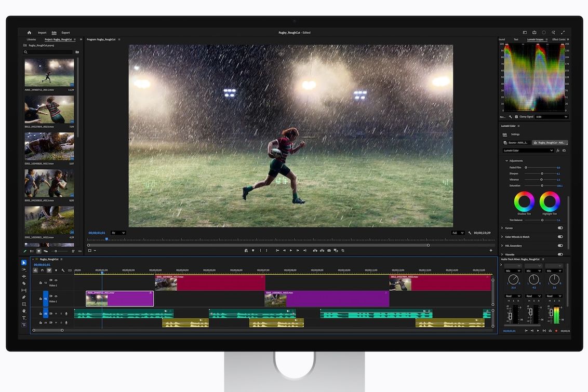Select the Razor tool in timeline toolbar
Image resolution: width=588 pixels, height=392 pixels.
23,282
